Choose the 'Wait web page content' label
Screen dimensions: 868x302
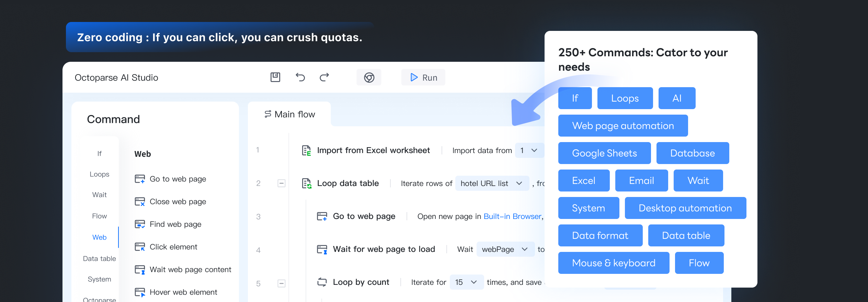pyautogui.click(x=191, y=270)
